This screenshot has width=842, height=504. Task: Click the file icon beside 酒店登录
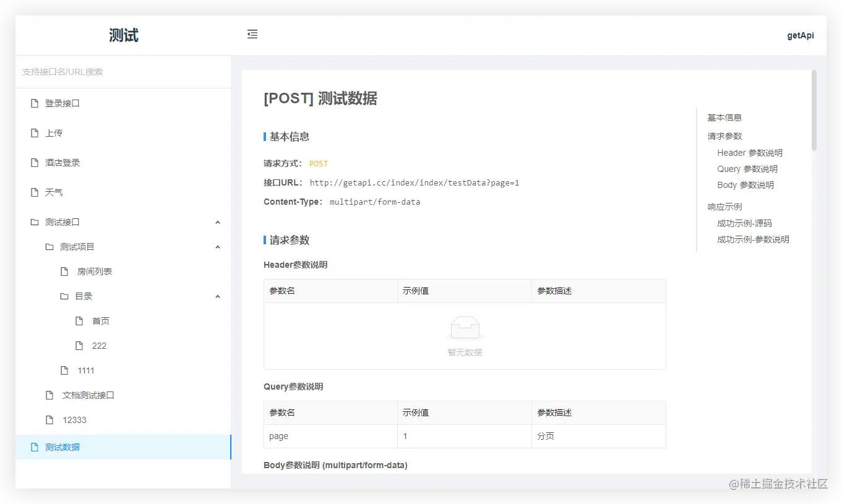point(35,163)
